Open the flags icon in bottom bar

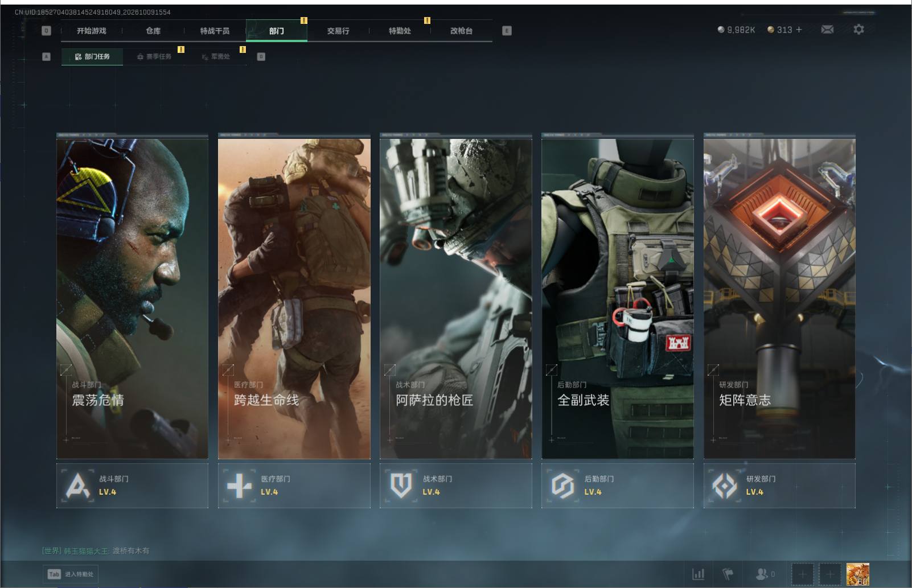[728, 574]
